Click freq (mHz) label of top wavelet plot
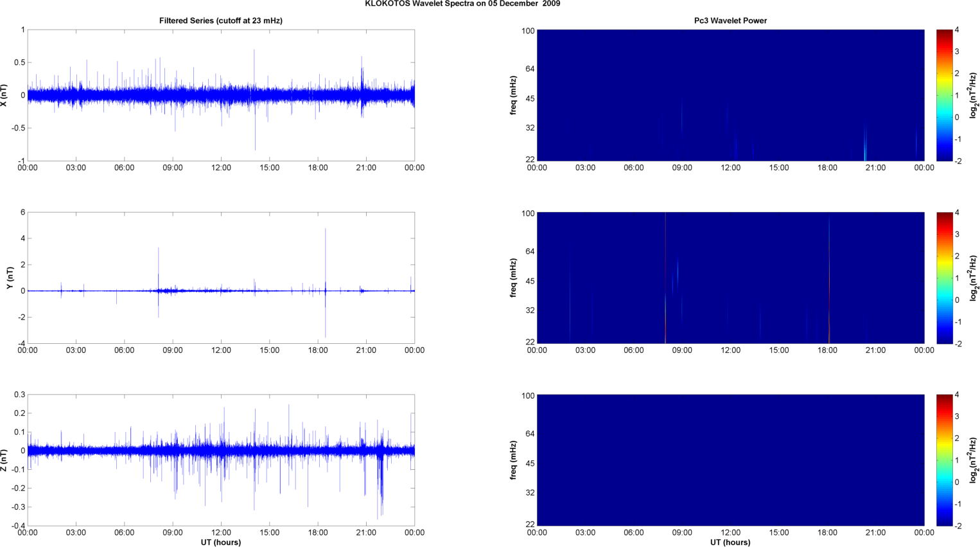Viewport: 980px width, 547px height. 514,95
